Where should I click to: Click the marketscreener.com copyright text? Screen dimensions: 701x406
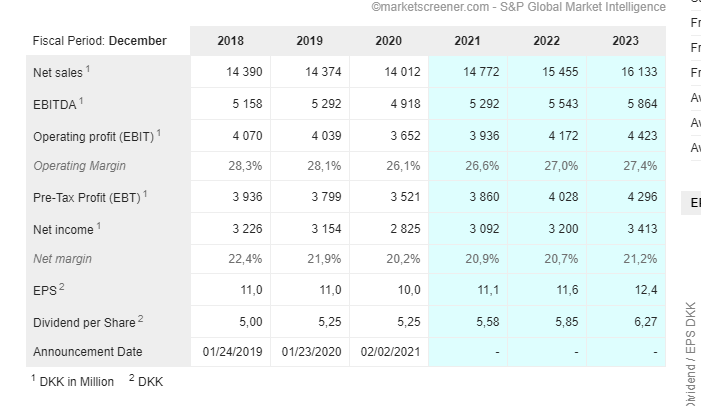518,7
